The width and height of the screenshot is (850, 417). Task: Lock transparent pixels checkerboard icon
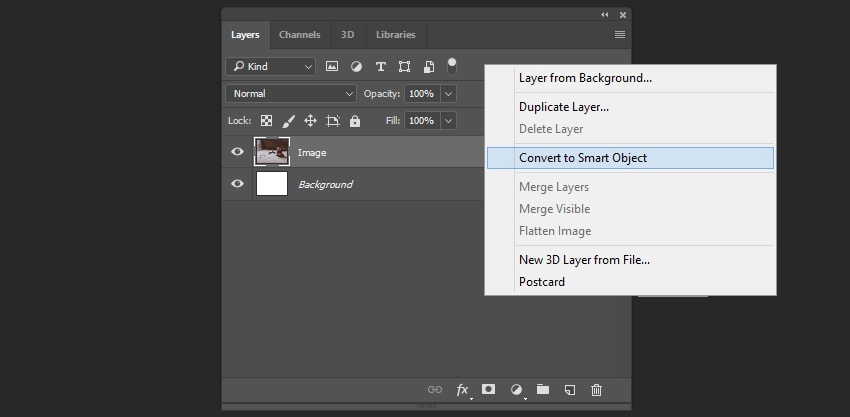click(x=266, y=121)
